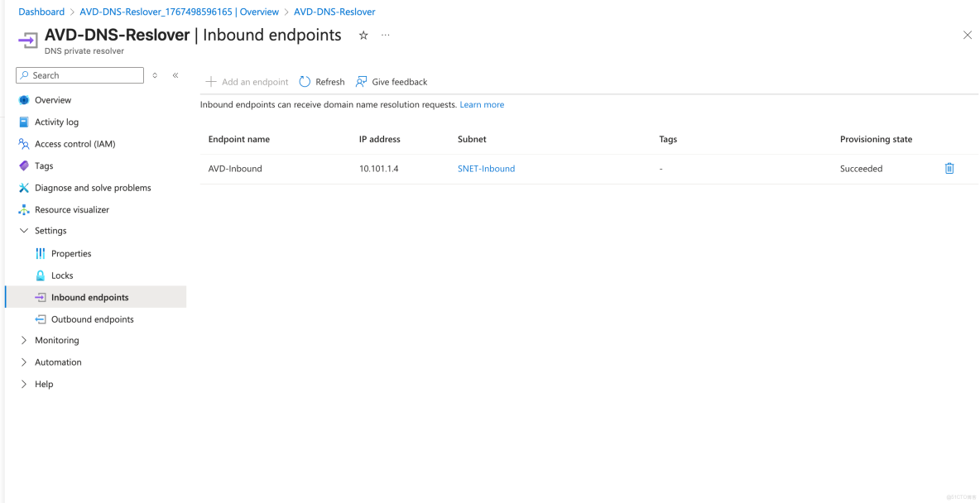Click the Give feedback icon
The image size is (980, 503).
(x=360, y=81)
